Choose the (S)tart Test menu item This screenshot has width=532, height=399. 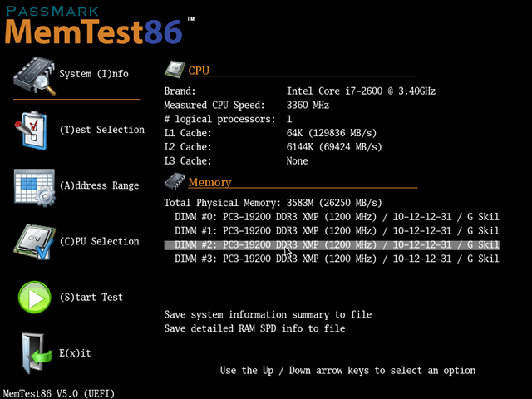(x=91, y=298)
